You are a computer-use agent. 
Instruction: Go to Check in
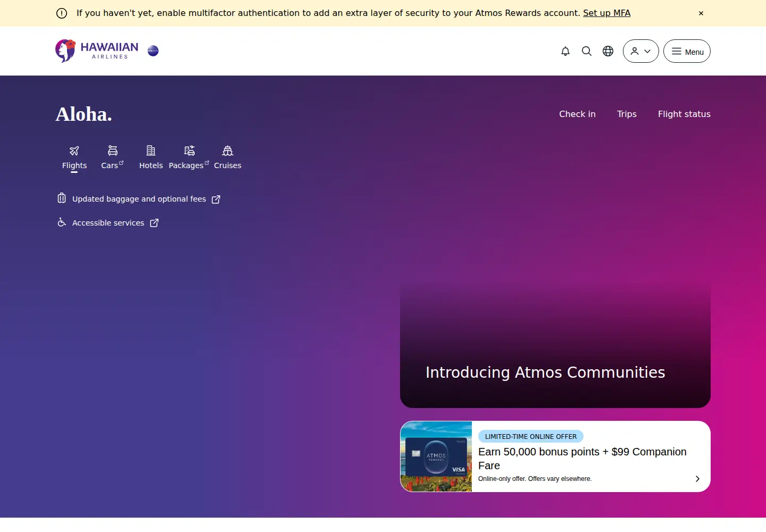577,114
